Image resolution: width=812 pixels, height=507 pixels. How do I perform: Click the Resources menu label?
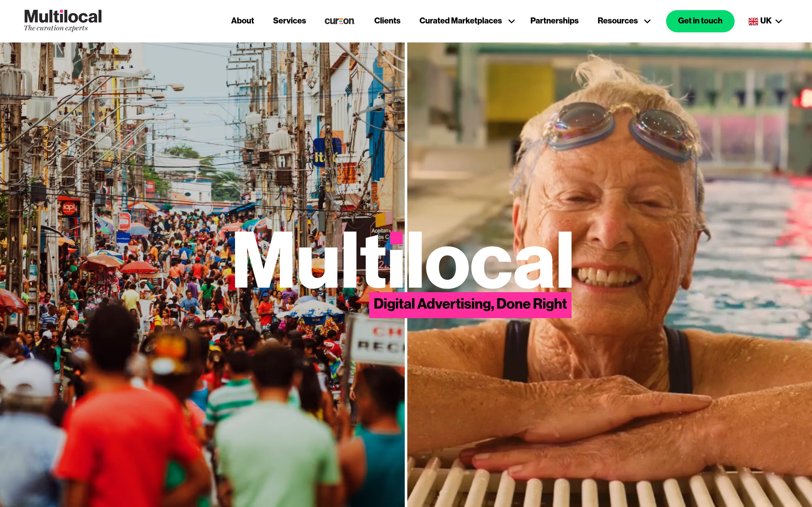[x=617, y=21]
